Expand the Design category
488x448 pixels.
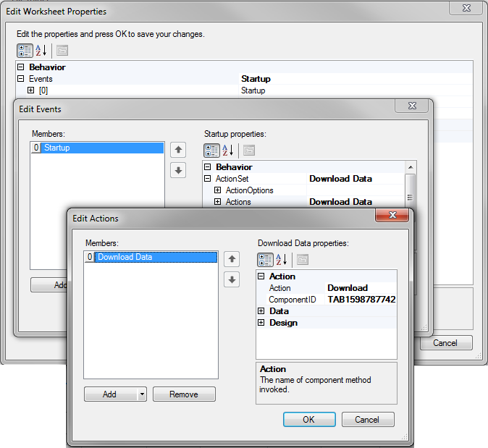click(x=261, y=322)
